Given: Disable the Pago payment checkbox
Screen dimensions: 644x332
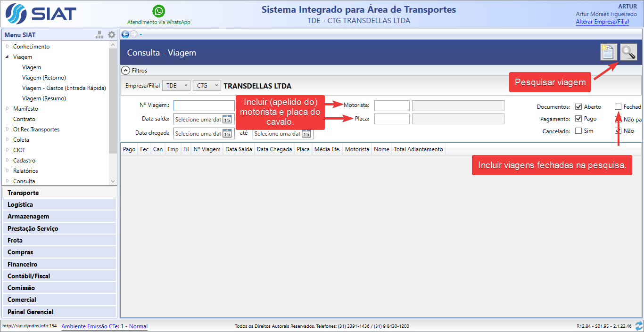Looking at the screenshot, I should tap(578, 119).
